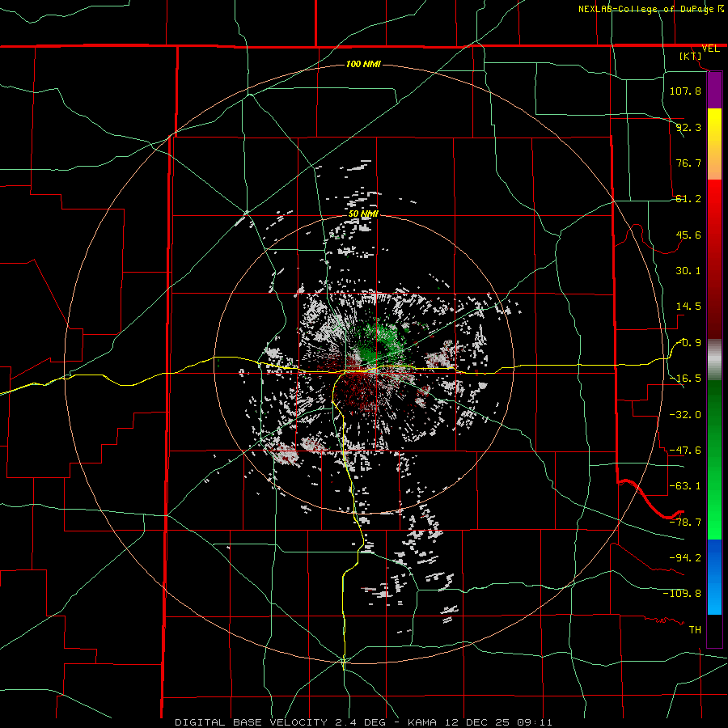Pick the purple segment of velocity color bar
This screenshot has width=728, height=728.
[x=714, y=91]
